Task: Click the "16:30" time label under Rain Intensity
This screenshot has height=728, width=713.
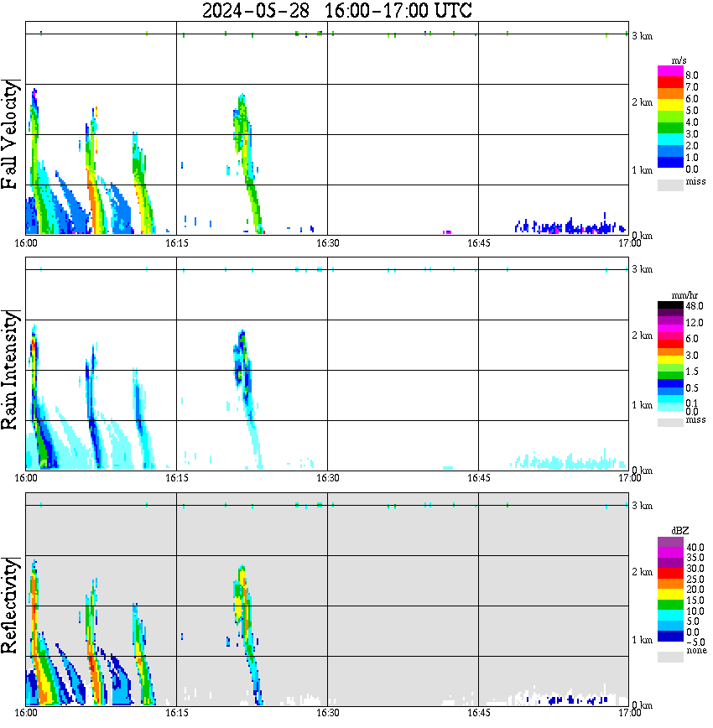Action: pos(328,478)
